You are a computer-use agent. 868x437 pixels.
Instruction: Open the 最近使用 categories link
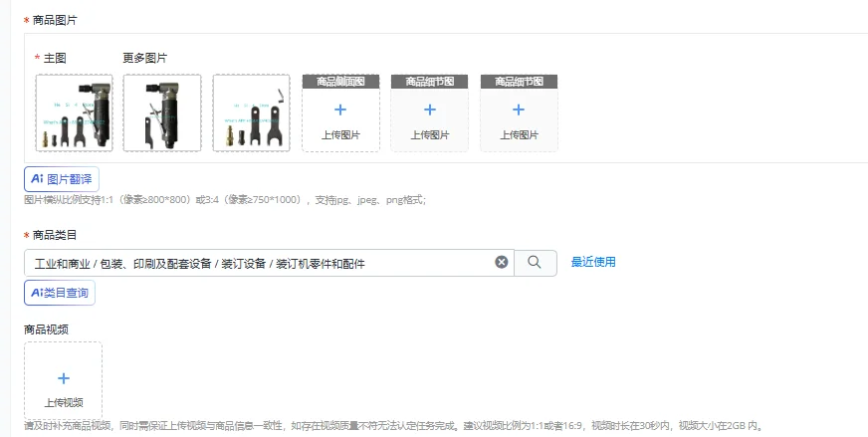tap(593, 262)
